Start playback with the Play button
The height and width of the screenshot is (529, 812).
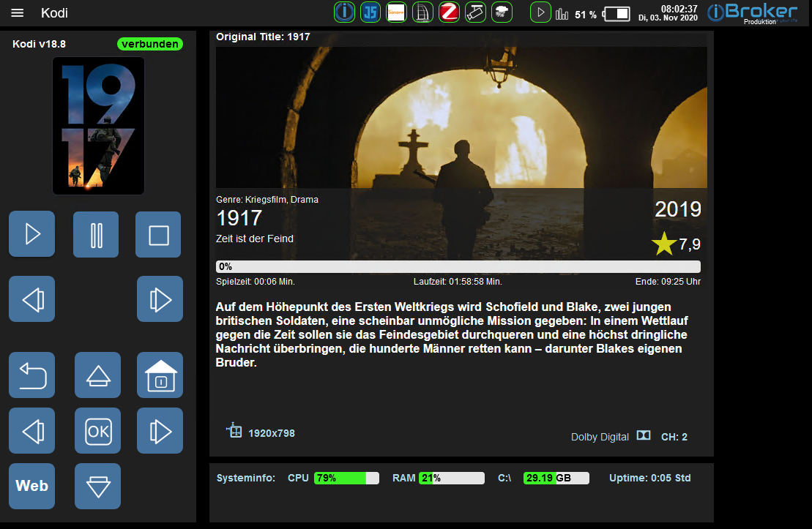coord(32,234)
